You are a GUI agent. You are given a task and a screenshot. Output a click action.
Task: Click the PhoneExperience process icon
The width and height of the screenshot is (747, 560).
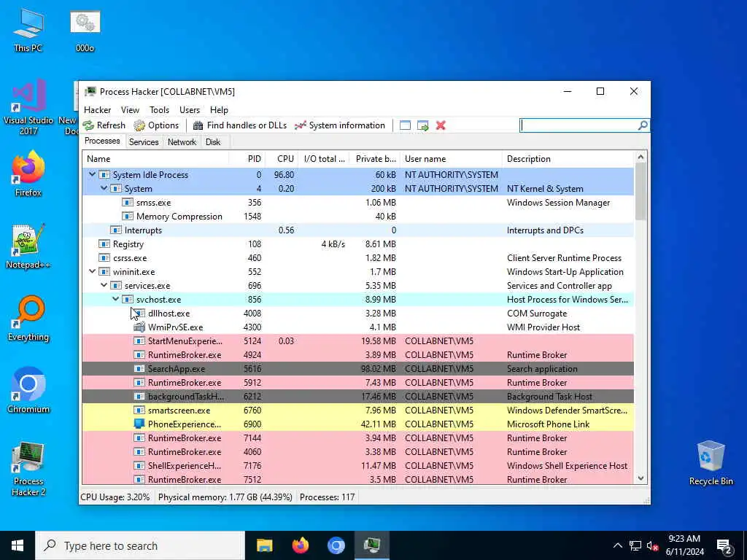tap(139, 424)
